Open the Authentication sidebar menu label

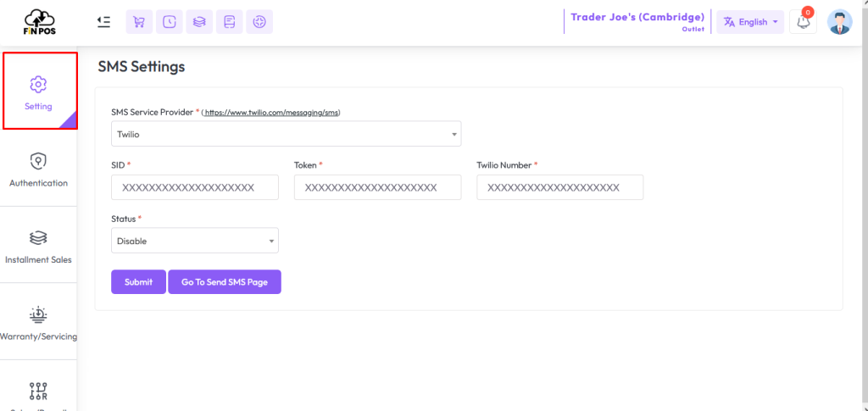38,183
